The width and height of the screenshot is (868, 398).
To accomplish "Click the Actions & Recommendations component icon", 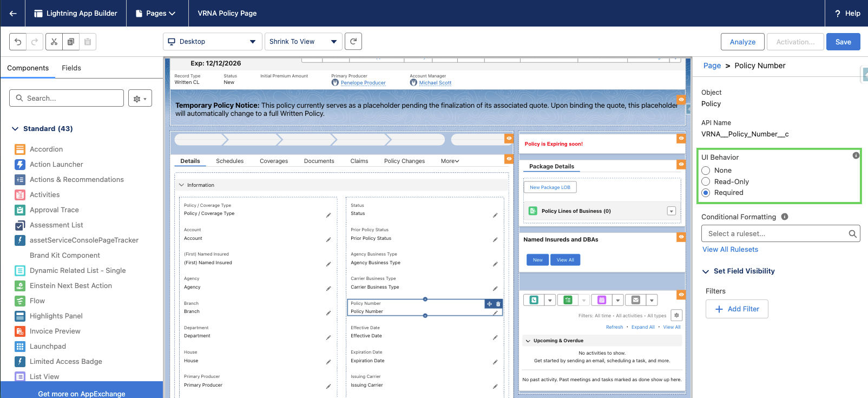I will click(20, 180).
